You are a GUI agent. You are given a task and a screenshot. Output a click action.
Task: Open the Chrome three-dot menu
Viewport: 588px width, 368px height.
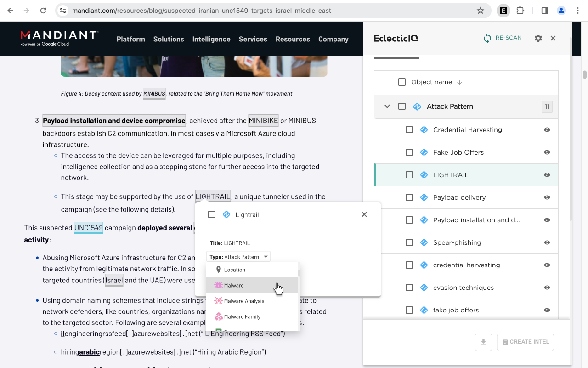578,11
